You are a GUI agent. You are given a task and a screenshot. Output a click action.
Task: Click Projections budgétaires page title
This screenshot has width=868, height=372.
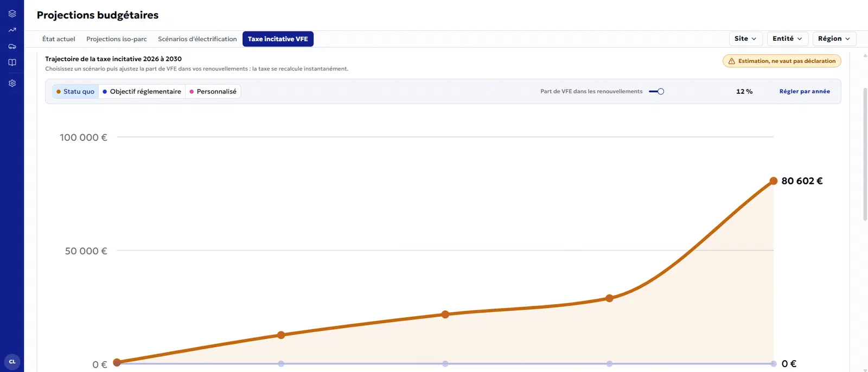(98, 15)
